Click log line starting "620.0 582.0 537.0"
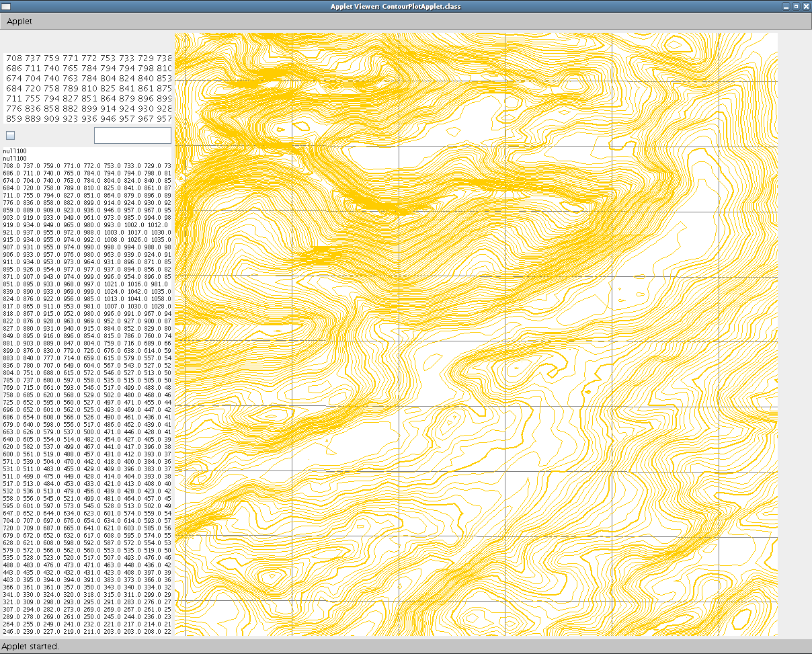 tap(87, 446)
